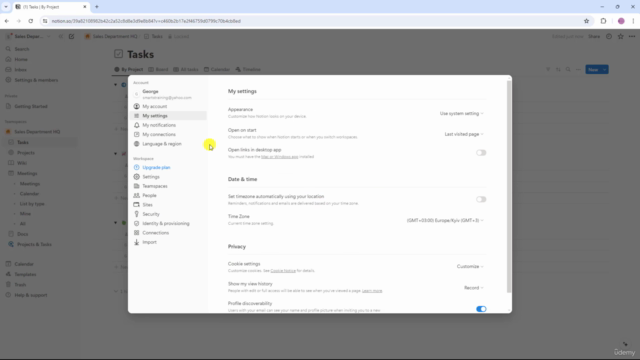The image size is (640, 360).
Task: Click the Language & region globe icon
Action: (x=137, y=144)
